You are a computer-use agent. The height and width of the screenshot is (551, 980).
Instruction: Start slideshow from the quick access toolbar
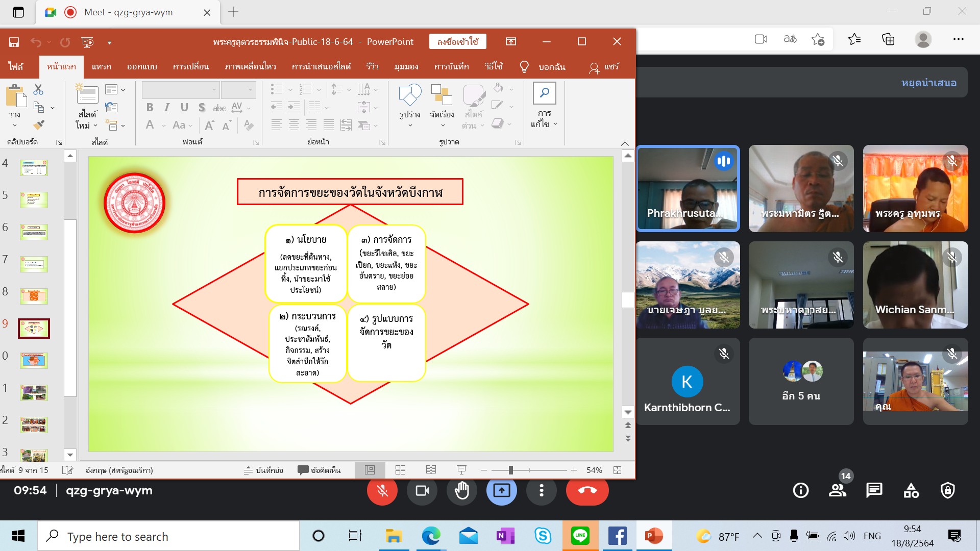[87, 42]
